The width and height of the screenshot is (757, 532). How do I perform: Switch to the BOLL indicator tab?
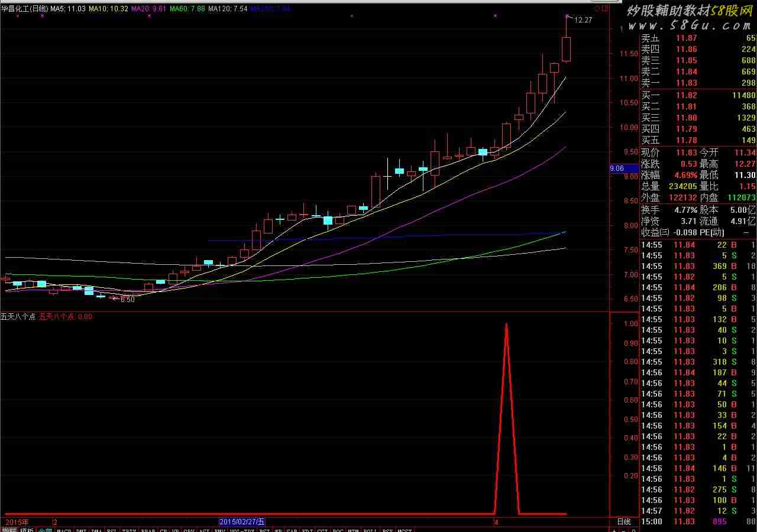[370, 530]
